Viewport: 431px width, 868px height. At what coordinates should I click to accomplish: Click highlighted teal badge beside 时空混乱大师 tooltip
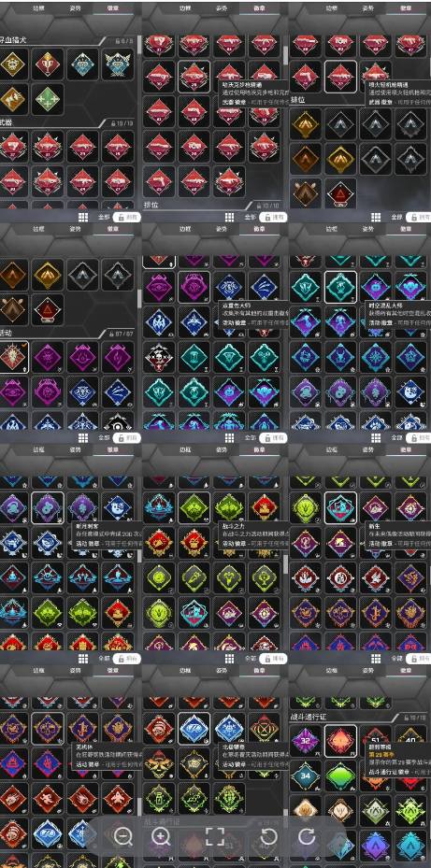coord(340,287)
